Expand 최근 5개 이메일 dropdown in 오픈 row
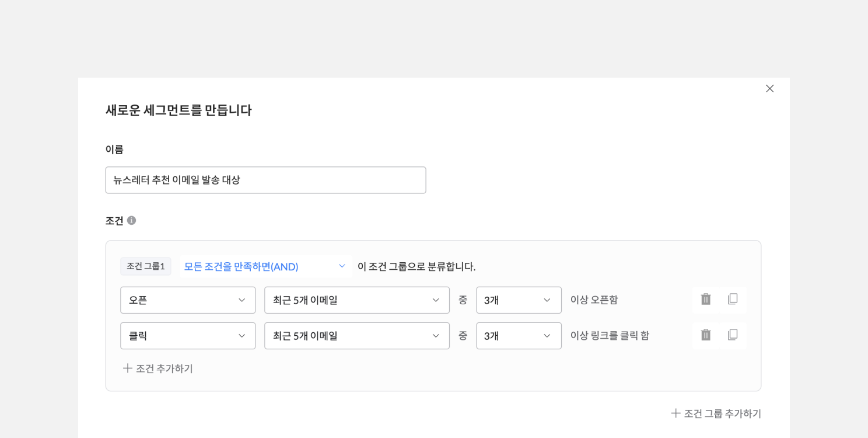 [x=357, y=300]
